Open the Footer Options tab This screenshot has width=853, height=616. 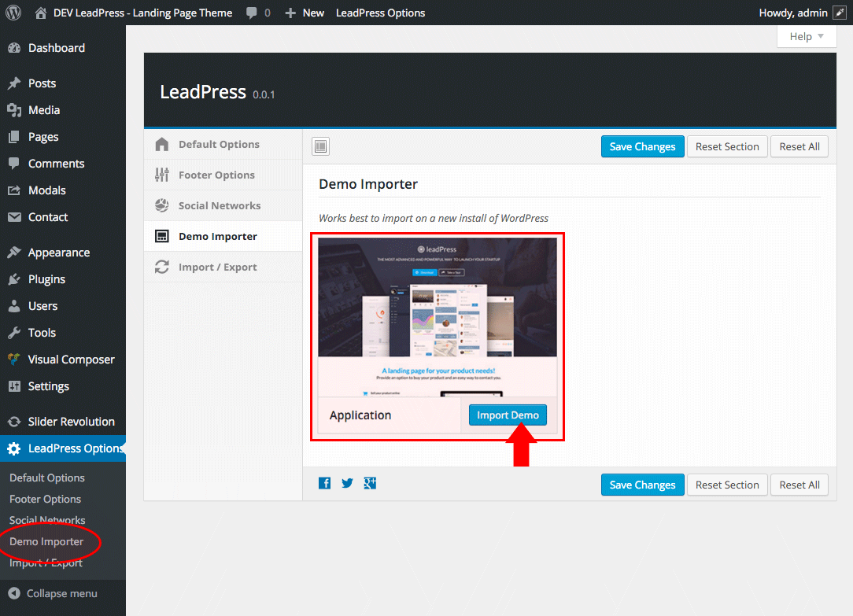[x=223, y=175]
